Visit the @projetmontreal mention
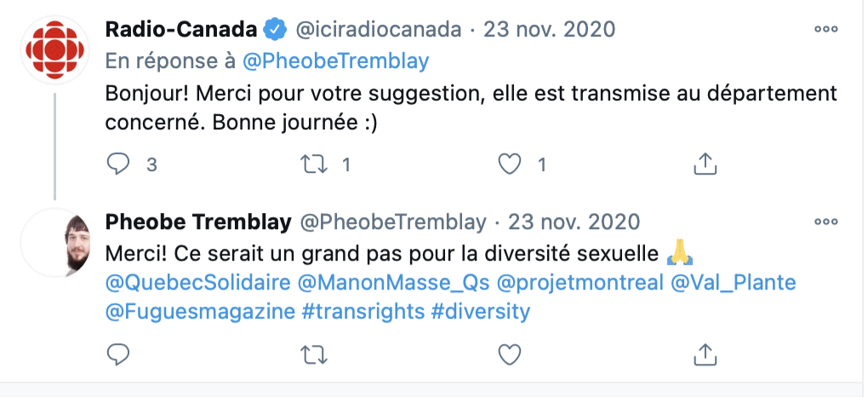The image size is (868, 397). (x=580, y=283)
